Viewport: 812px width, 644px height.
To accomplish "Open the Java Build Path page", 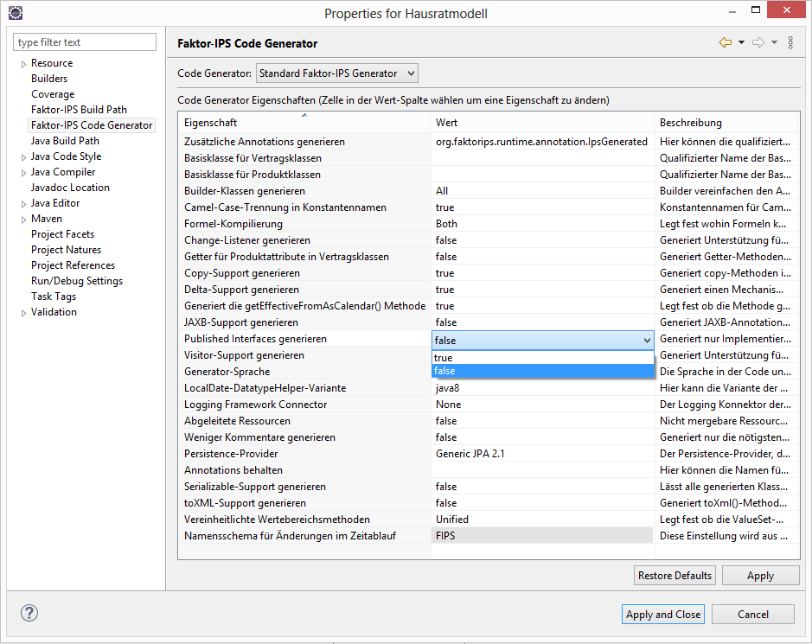I will pos(65,141).
